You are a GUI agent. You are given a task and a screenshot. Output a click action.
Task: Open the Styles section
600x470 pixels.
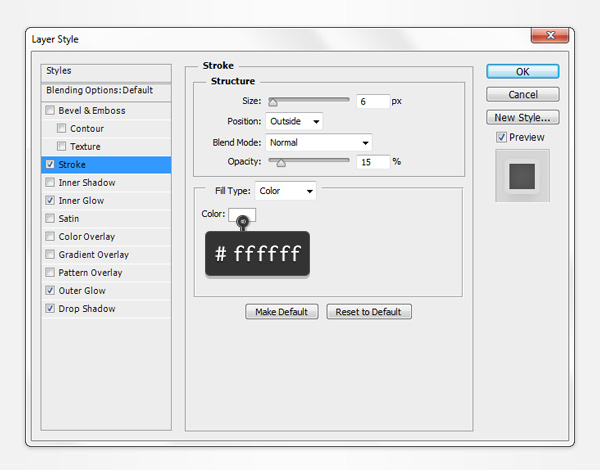(106, 72)
